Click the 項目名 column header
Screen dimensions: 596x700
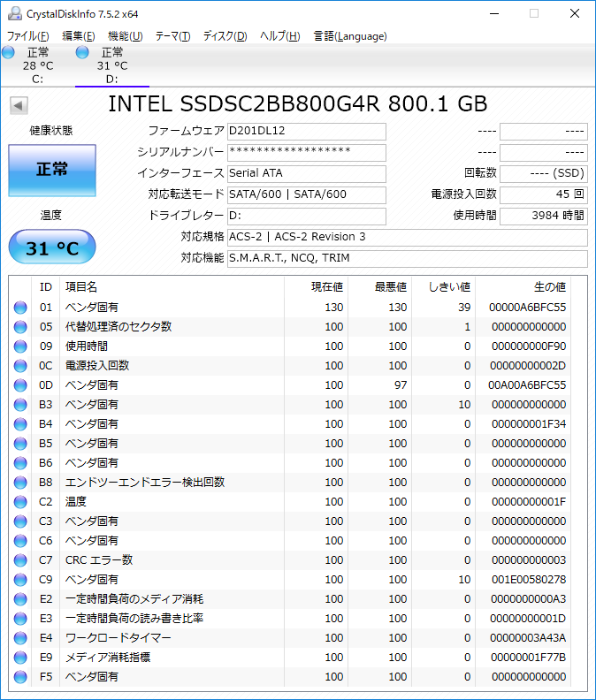(x=81, y=286)
